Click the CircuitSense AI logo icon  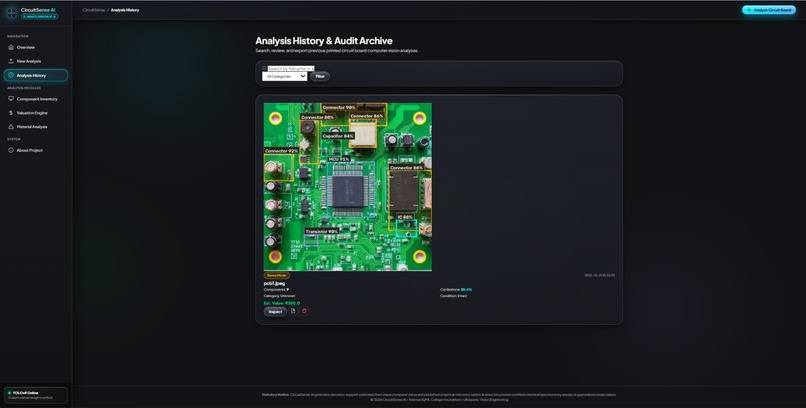pos(11,13)
